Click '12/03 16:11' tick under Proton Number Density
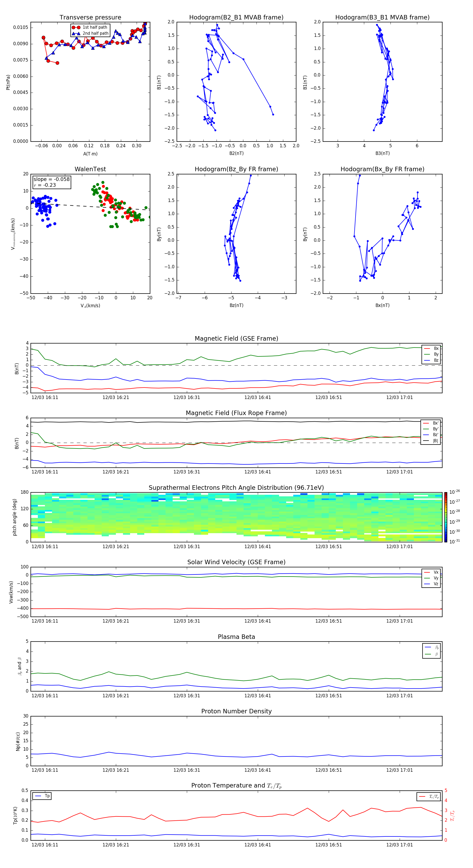Image resolution: width=473 pixels, height=868 pixels. 45,770
